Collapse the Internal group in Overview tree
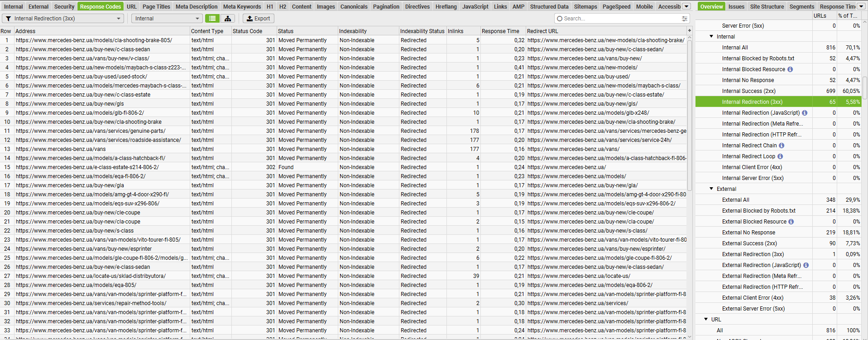The width and height of the screenshot is (868, 340). [711, 37]
